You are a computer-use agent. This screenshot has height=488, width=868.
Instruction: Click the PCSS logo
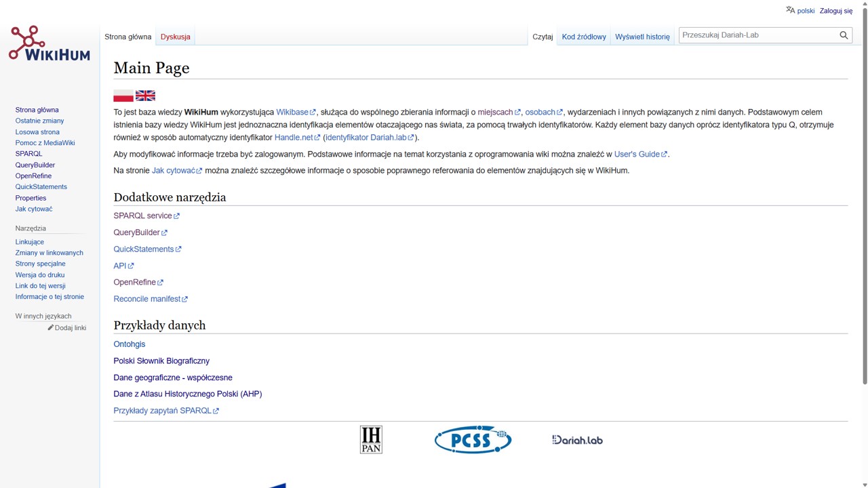tap(473, 440)
